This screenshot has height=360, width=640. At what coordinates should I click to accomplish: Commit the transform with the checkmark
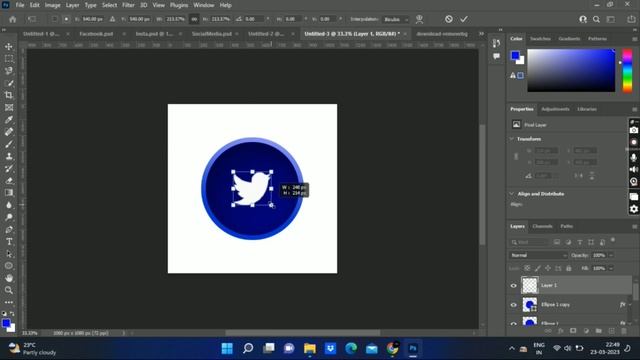click(x=464, y=19)
